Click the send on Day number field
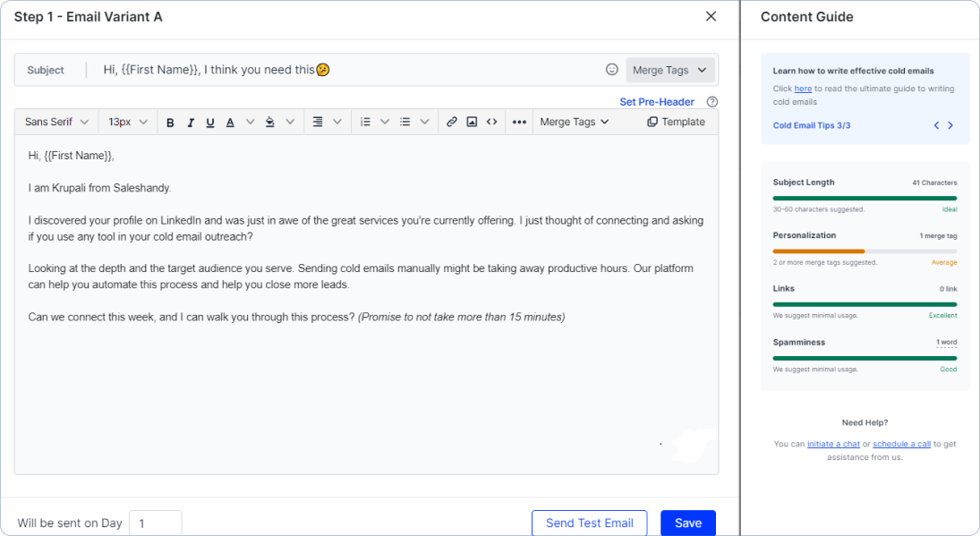The image size is (980, 536). [156, 523]
